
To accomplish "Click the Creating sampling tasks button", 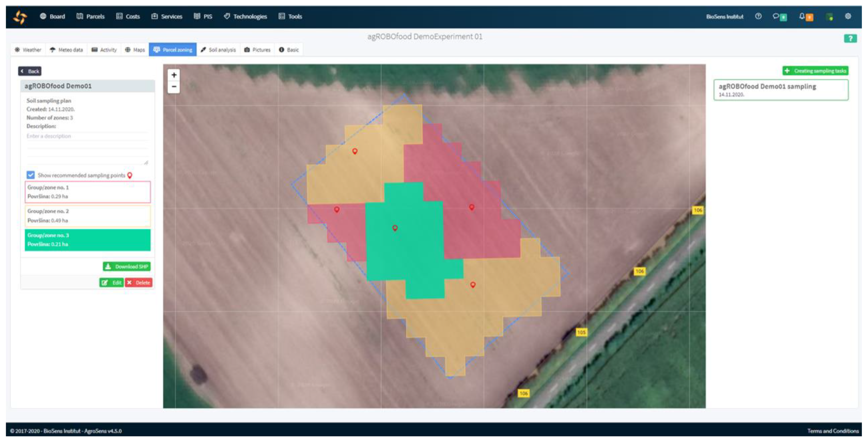I will (x=815, y=70).
